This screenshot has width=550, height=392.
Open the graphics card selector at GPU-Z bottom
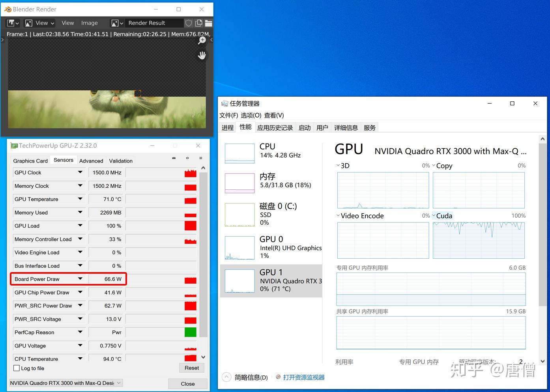pos(65,383)
